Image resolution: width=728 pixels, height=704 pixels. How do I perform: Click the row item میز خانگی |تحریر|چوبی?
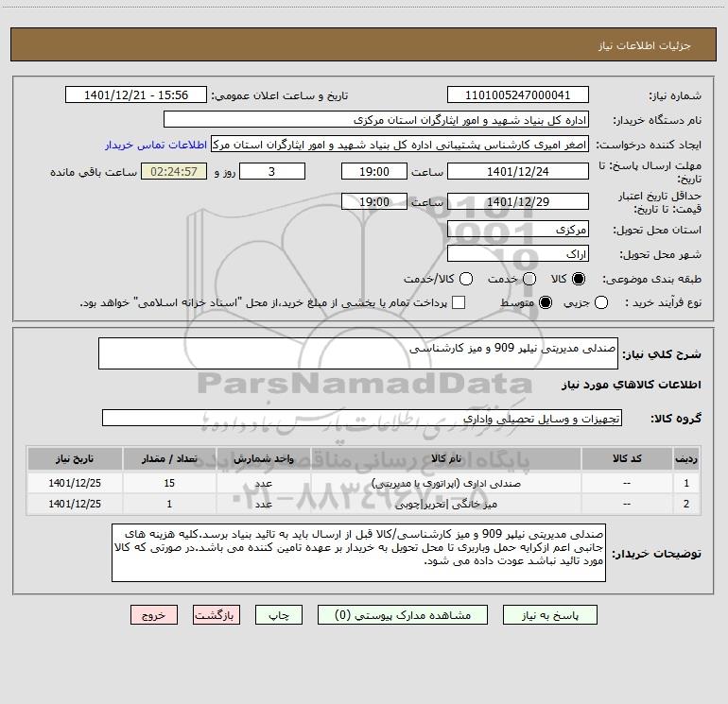(445, 504)
